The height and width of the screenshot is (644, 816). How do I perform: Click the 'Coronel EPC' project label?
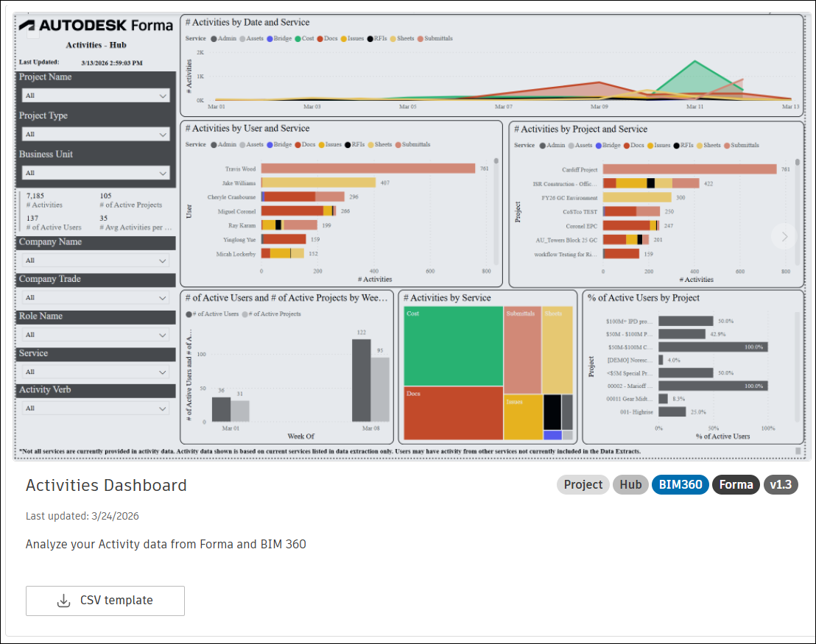coord(581,226)
